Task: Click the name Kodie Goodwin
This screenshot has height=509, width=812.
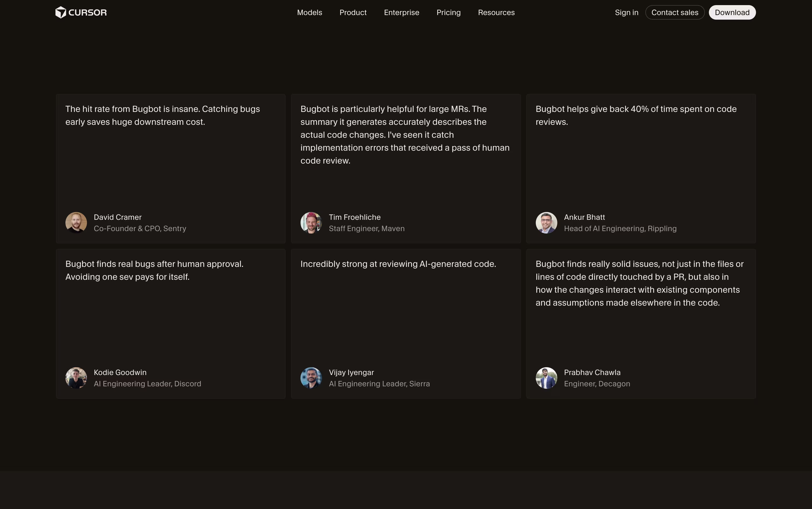Action: [x=120, y=372]
